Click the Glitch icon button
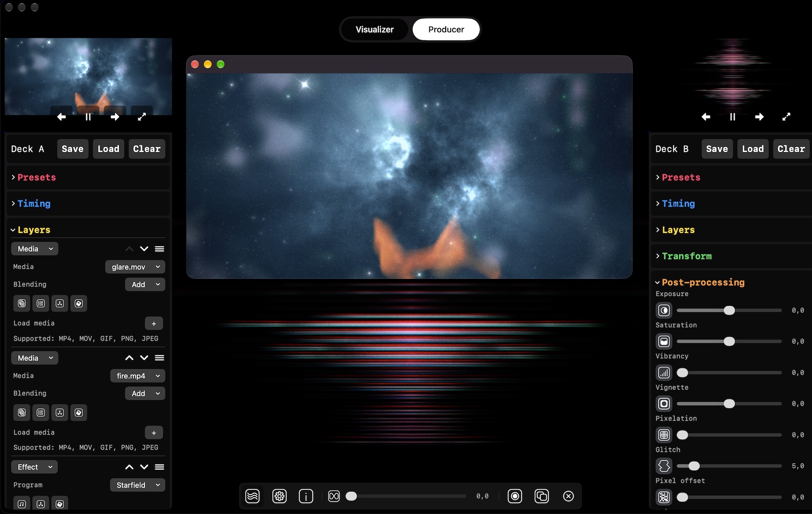The image size is (812, 514). tap(664, 466)
